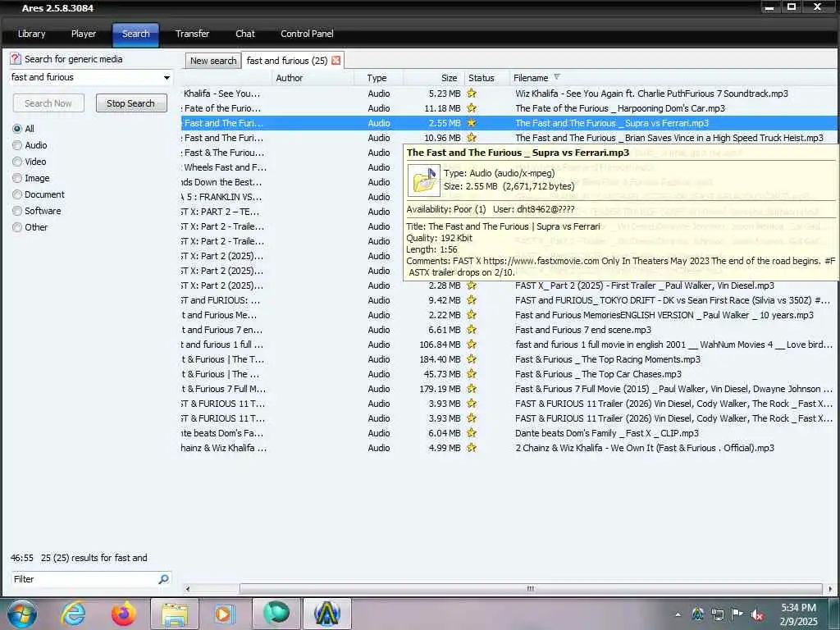Select the Image radio button
This screenshot has width=840, height=630.
tap(17, 178)
